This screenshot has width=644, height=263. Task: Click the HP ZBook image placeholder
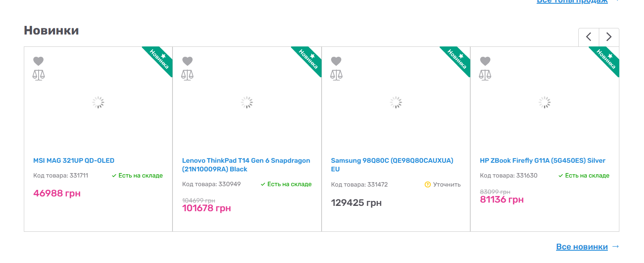tap(545, 103)
